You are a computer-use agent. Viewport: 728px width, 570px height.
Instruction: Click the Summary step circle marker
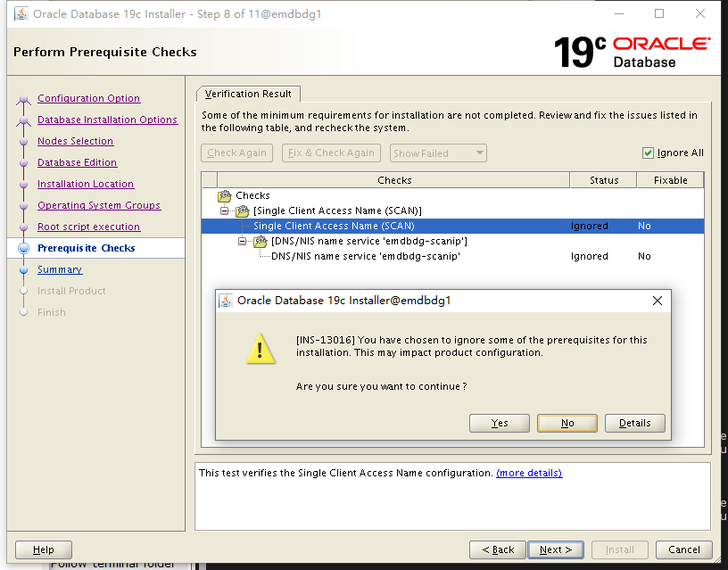(24, 269)
